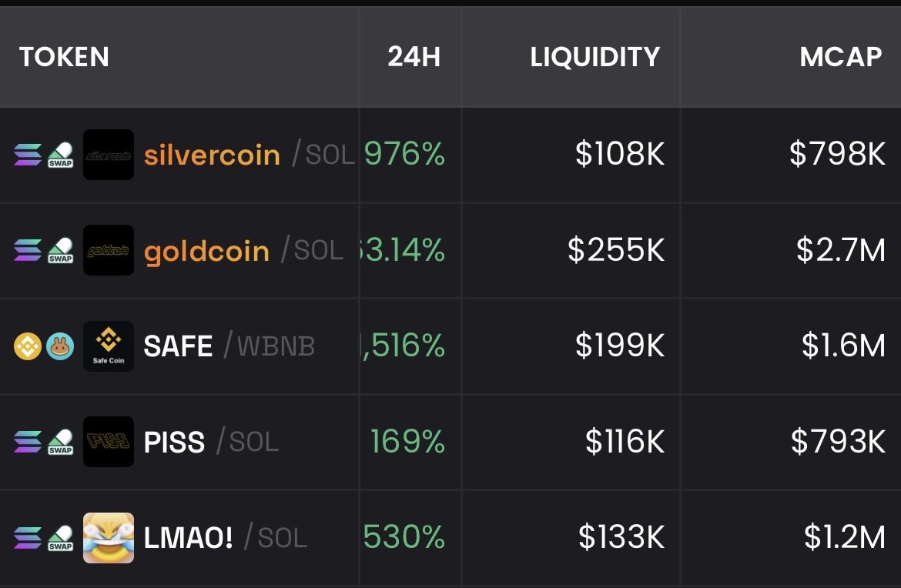This screenshot has width=901, height=588.
Task: Click the PISS token logo image
Action: click(108, 442)
